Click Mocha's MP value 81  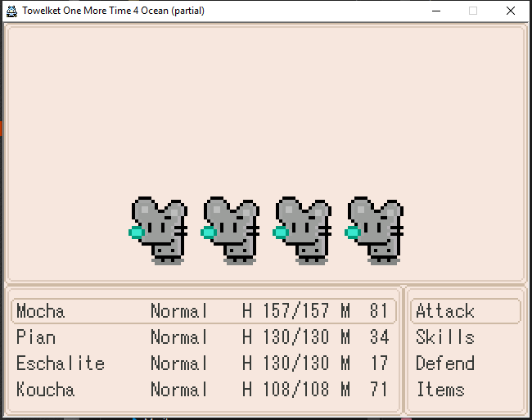point(379,311)
